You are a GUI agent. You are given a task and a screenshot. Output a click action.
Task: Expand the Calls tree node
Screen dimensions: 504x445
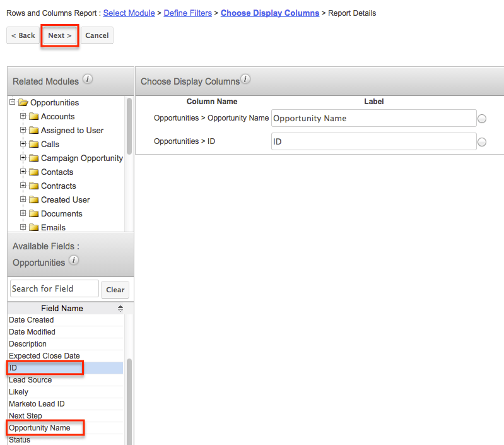click(23, 143)
